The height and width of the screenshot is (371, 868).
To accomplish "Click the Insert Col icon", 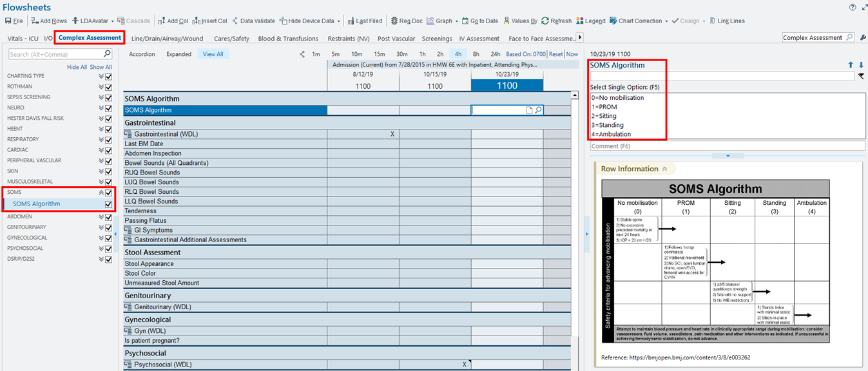I will (196, 21).
